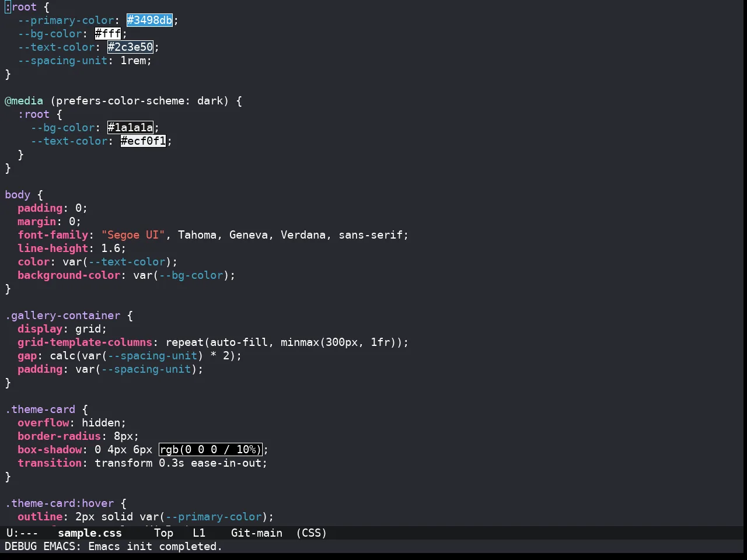
Task: Click the .gallery-container selector
Action: point(62,316)
